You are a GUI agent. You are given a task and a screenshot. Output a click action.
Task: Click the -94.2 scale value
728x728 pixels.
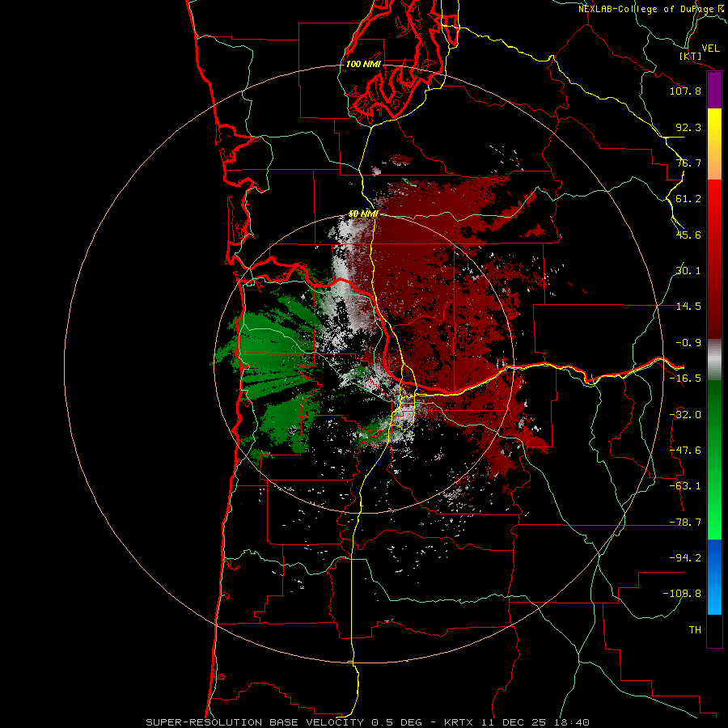coord(685,558)
